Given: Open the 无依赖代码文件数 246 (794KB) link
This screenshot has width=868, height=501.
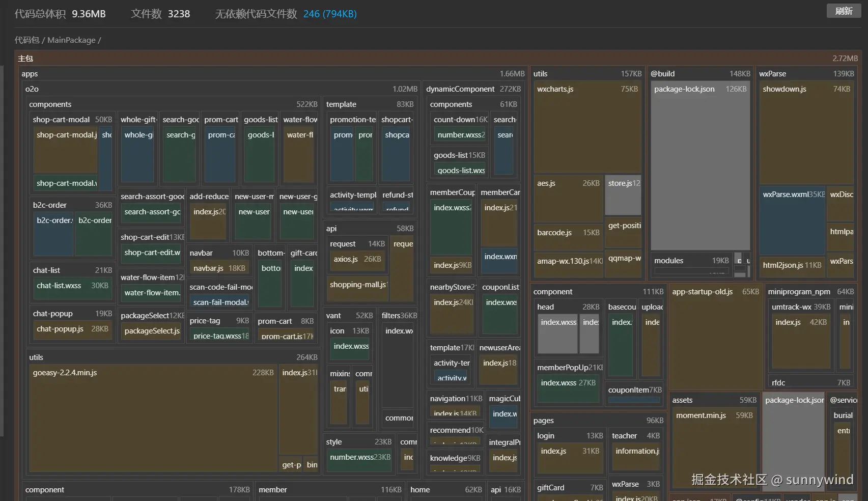Looking at the screenshot, I should (x=329, y=14).
